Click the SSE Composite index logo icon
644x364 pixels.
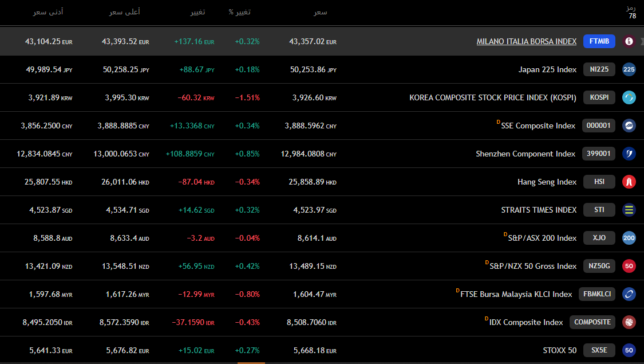629,126
